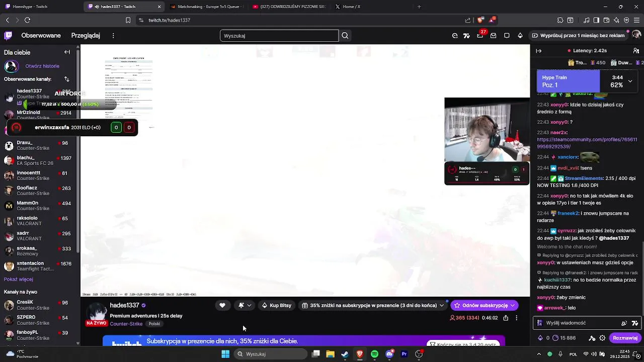644x362 pixels.
Task: Open the user avatar menu
Action: pos(636,35)
